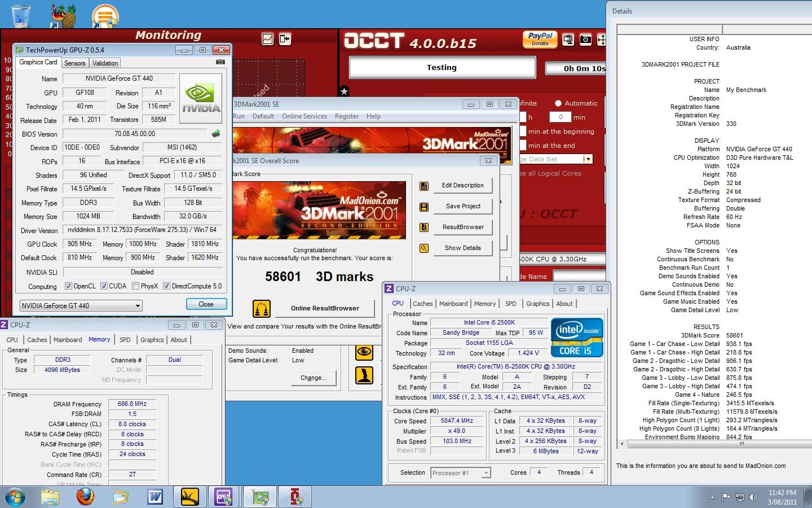The image size is (812, 508).
Task: Click the eye icon in 3DMark2001 window
Action: click(x=364, y=352)
